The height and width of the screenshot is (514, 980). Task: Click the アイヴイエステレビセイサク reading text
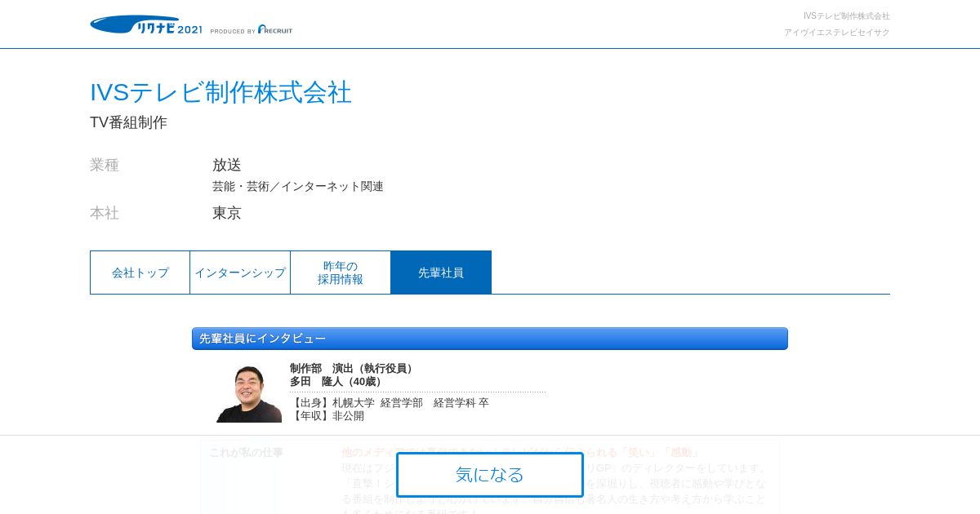[837, 33]
